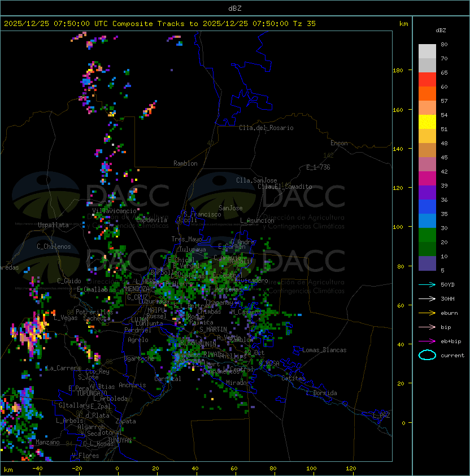The width and height of the screenshot is (470, 476).
Task: Click the '54' value on dBZ scale
Action: [x=444, y=115]
